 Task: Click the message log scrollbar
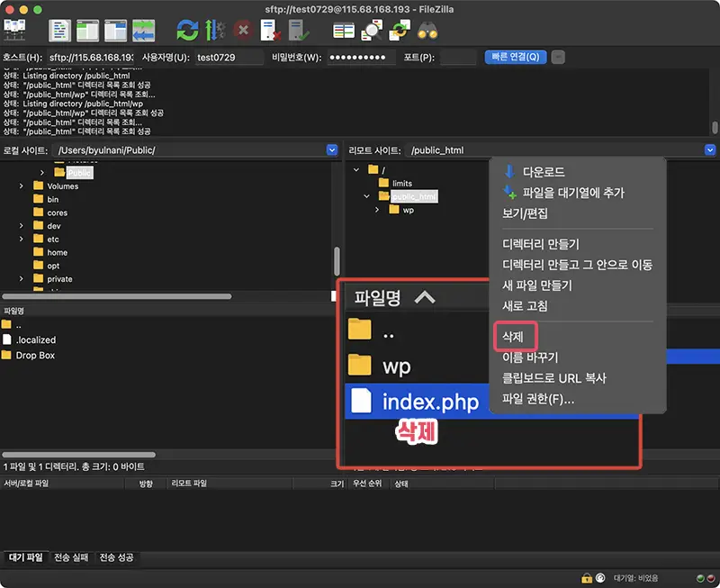pyautogui.click(x=715, y=127)
